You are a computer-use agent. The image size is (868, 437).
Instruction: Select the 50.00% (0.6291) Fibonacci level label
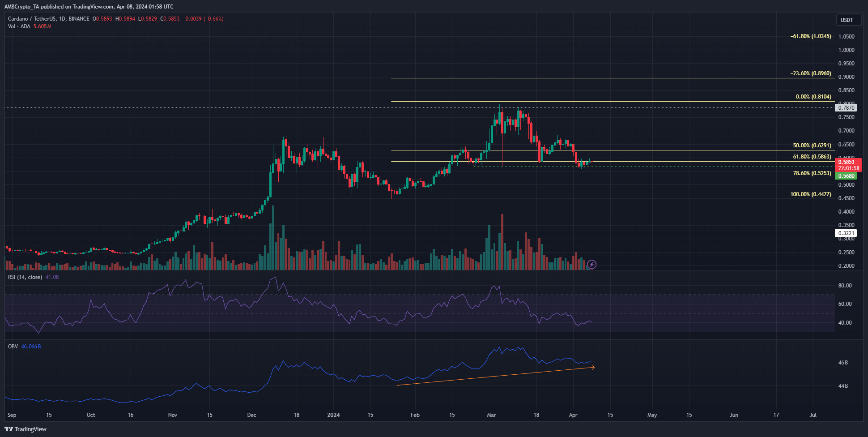812,146
